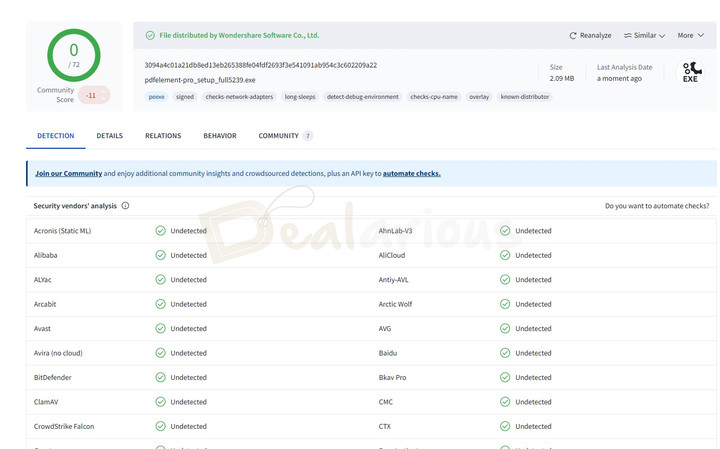
Task: Click the Arctic Wolf vendor name
Action: [x=395, y=304]
